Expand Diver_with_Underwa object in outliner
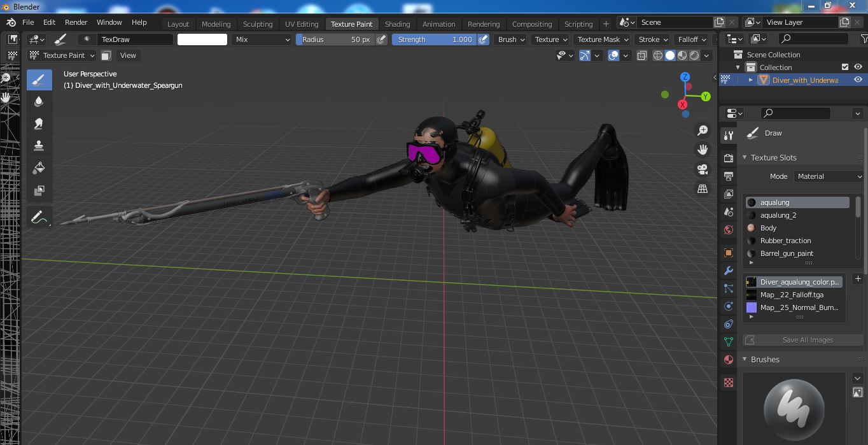The height and width of the screenshot is (445, 868). [751, 80]
